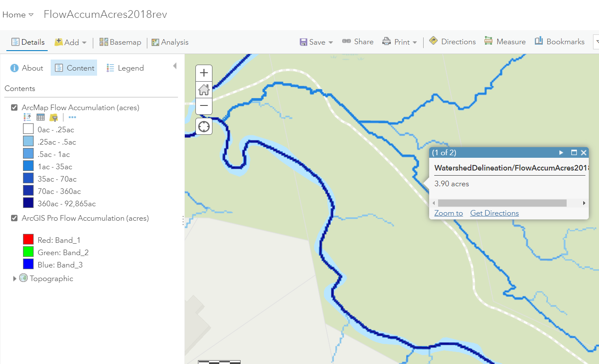Open the Add dropdown menu

tap(71, 42)
